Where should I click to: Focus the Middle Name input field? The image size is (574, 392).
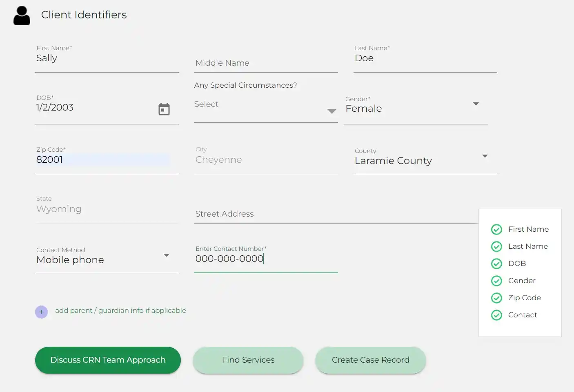265,63
